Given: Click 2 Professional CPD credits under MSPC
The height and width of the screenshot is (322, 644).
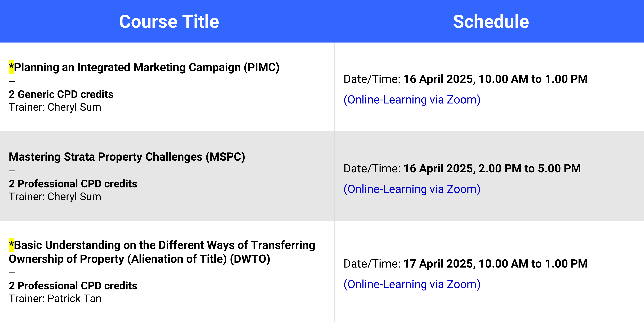Looking at the screenshot, I should click(x=73, y=184).
